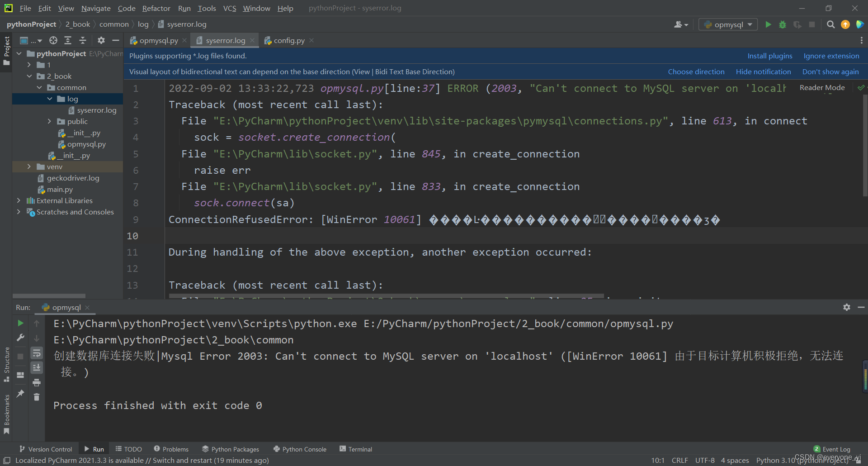
Task: Open opmysql run configuration dropdown
Action: coord(728,24)
